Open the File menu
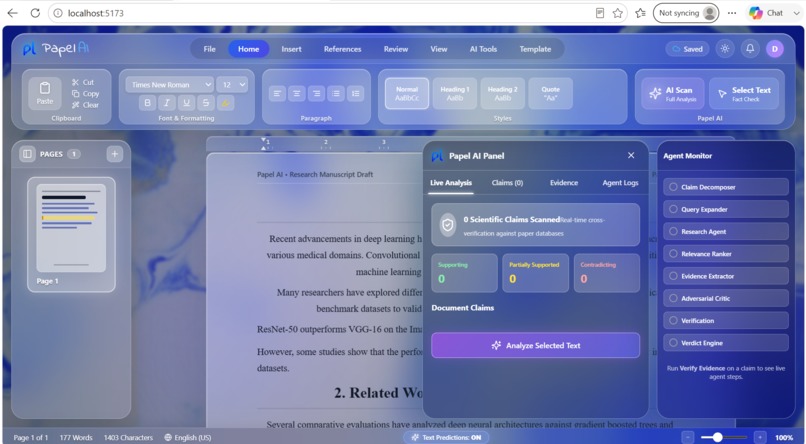The height and width of the screenshot is (444, 806). (x=209, y=49)
